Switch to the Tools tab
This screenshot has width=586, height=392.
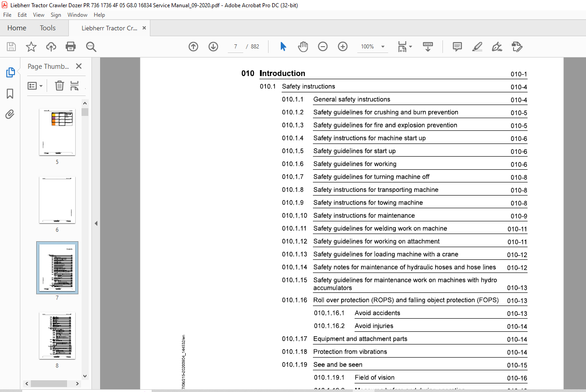48,28
